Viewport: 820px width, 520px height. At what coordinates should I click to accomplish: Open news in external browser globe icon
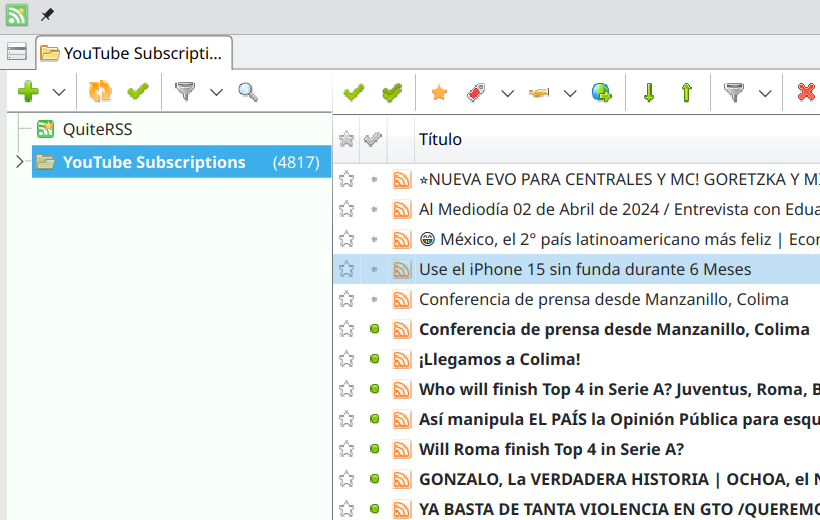[601, 93]
